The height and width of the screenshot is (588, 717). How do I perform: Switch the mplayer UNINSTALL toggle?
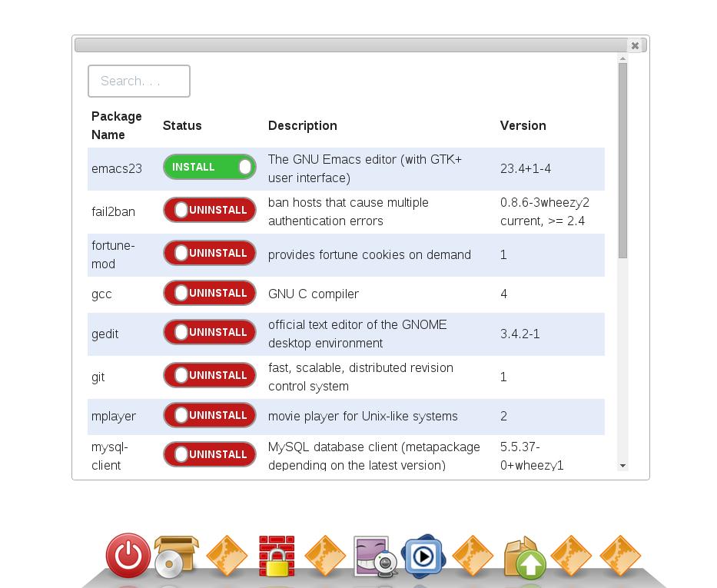click(x=209, y=415)
